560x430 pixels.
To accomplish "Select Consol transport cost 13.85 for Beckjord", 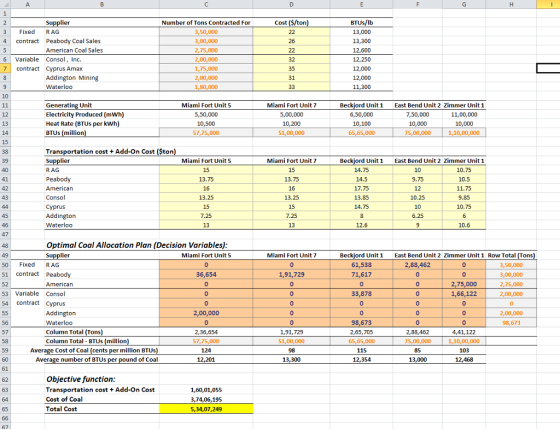I will click(361, 198).
